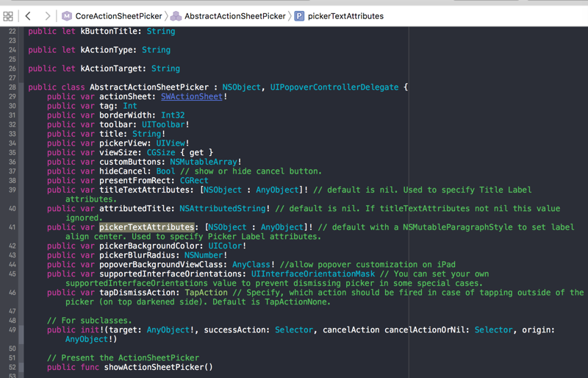Click the CoreActionSheetPicker module icon
The image size is (588, 378).
[x=67, y=16]
